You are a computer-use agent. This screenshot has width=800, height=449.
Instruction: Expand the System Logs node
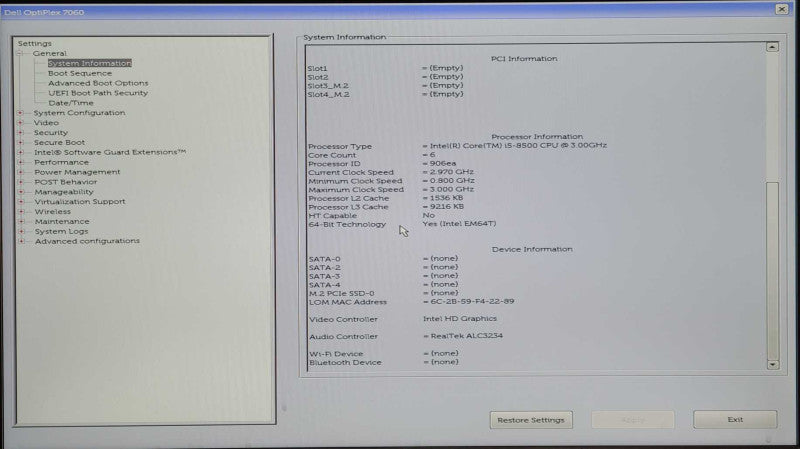[x=21, y=231]
